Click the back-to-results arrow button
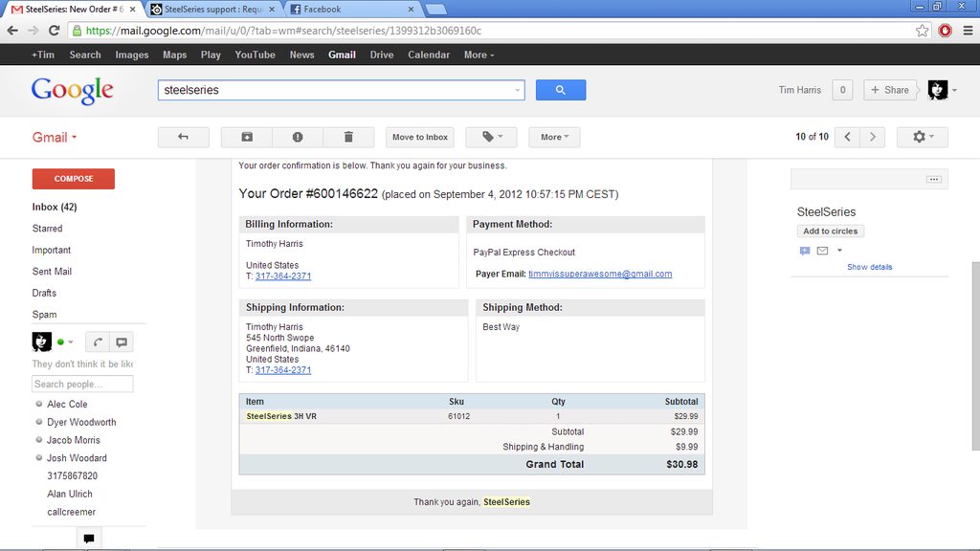The image size is (980, 551). coord(183,138)
